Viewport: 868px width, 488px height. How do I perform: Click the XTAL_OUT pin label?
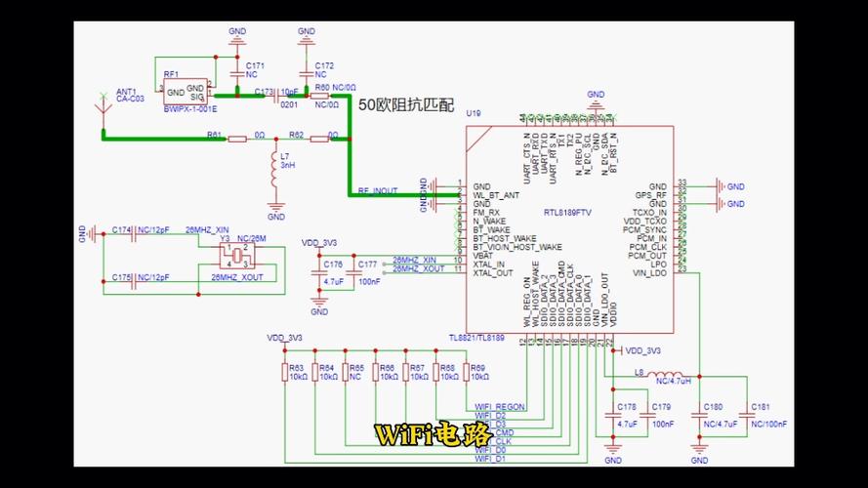pos(493,272)
